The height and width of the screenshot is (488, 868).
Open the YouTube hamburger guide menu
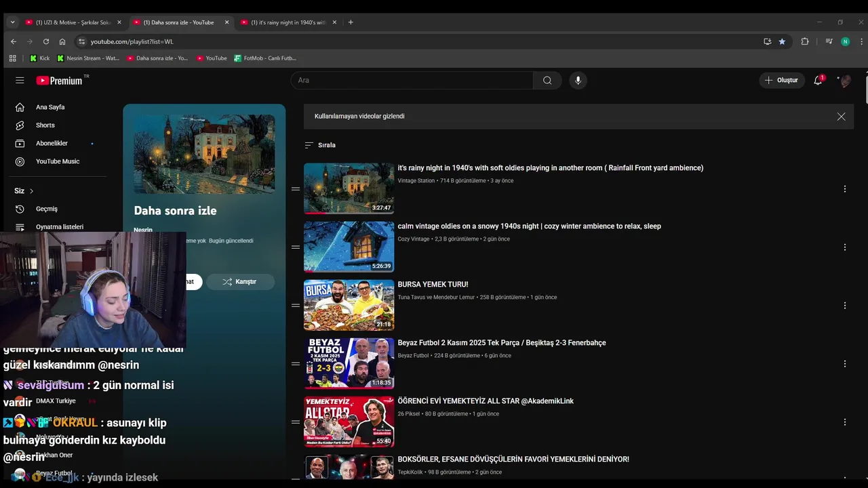20,80
